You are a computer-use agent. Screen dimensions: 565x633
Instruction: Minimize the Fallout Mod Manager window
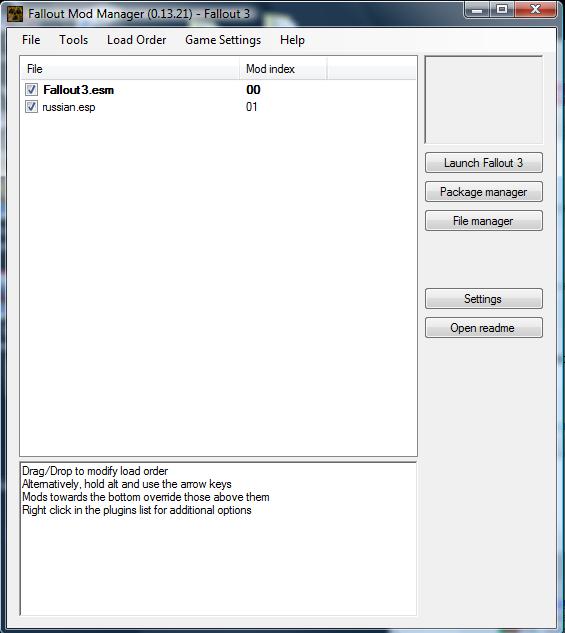pos(477,10)
